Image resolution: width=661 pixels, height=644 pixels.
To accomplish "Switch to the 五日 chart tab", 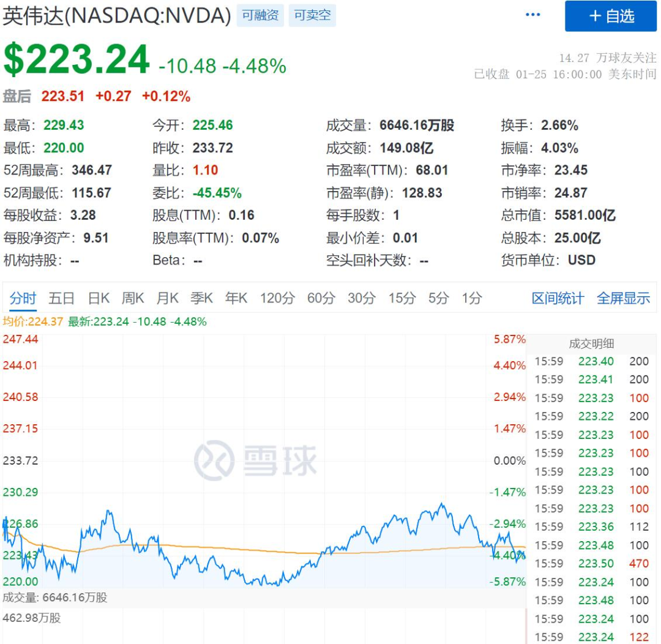I will click(x=62, y=298).
